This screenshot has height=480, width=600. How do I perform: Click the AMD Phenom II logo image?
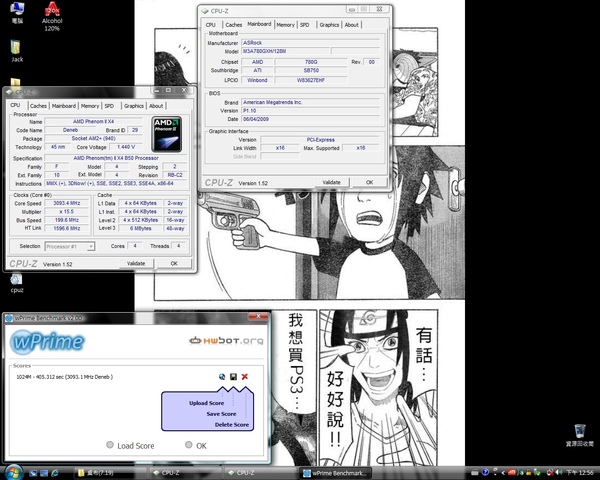(x=166, y=134)
